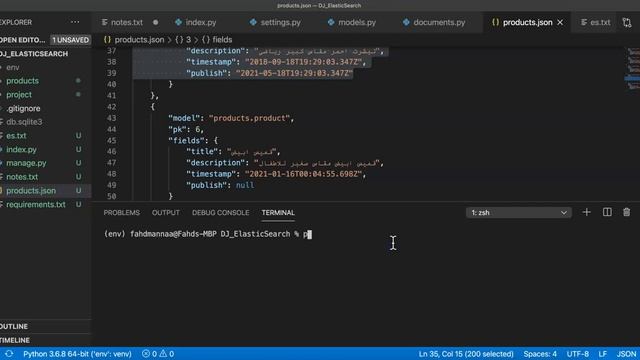
Task: Change file encoding UTF-8
Action: pyautogui.click(x=577, y=354)
